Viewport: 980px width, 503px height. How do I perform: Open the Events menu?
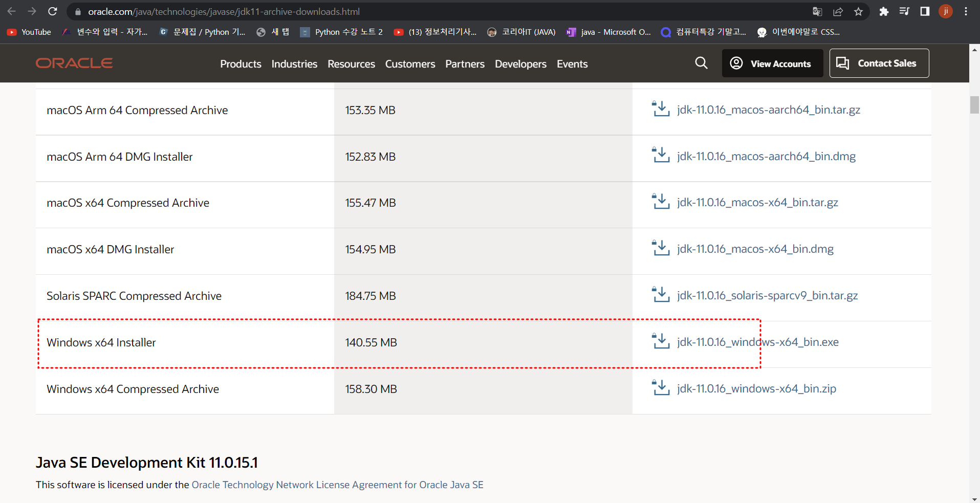[572, 64]
